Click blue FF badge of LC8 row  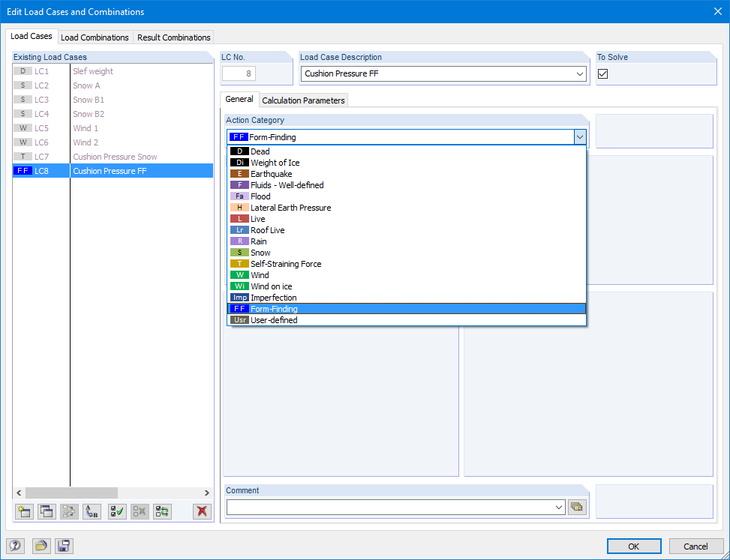23,171
